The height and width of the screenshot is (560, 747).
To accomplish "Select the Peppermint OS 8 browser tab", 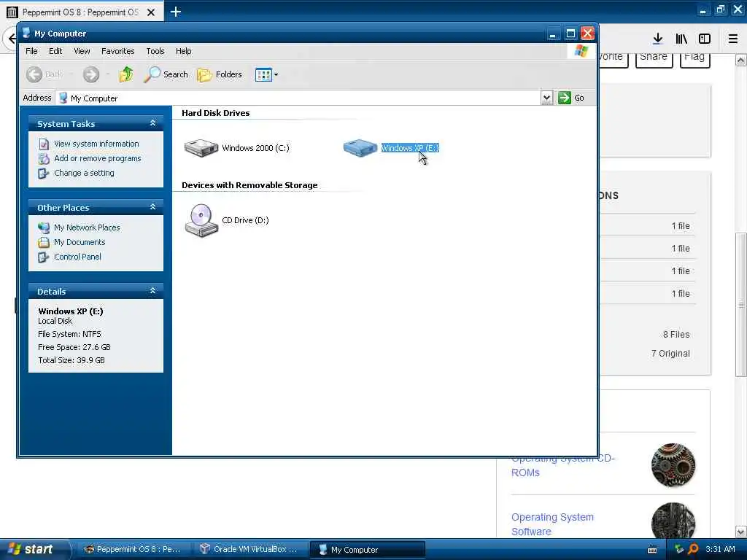I will [x=81, y=12].
